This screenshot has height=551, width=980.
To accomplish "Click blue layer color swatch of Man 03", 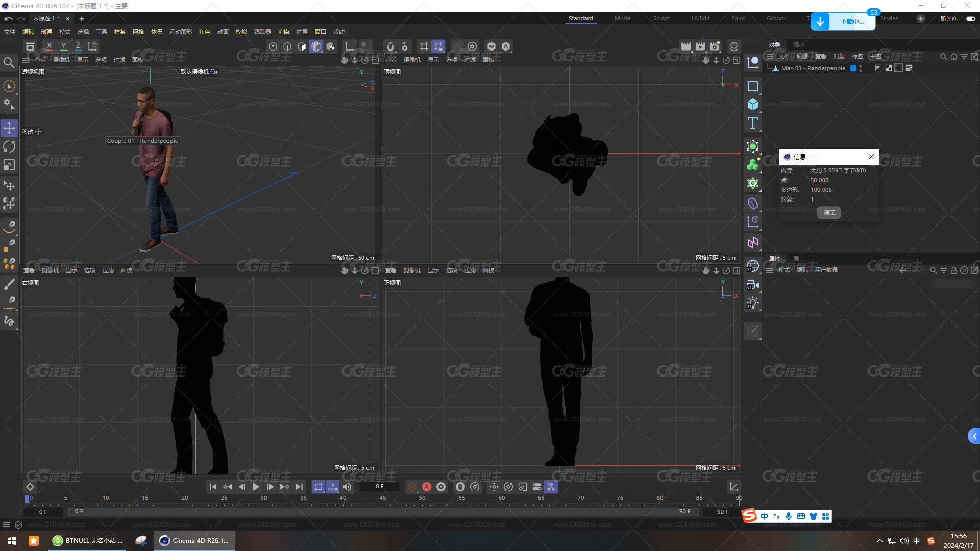I will coord(853,68).
